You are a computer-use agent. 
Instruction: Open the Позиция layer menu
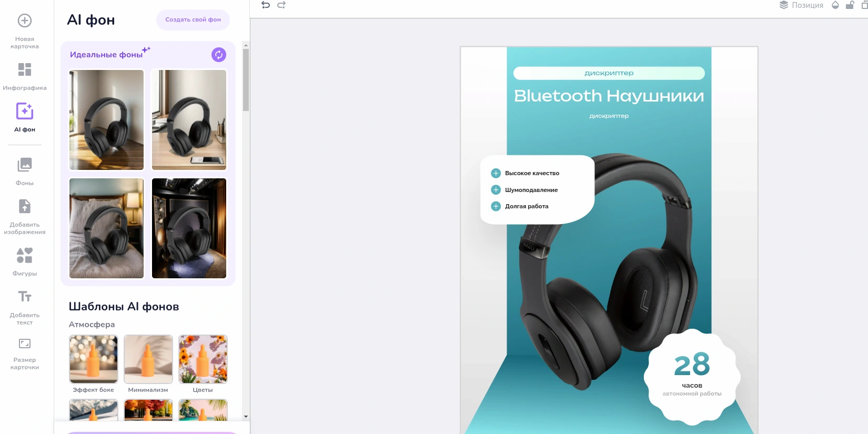click(x=801, y=5)
